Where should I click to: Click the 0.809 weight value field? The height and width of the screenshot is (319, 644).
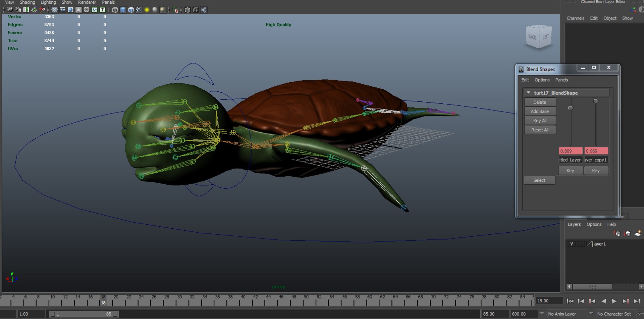[x=570, y=151]
